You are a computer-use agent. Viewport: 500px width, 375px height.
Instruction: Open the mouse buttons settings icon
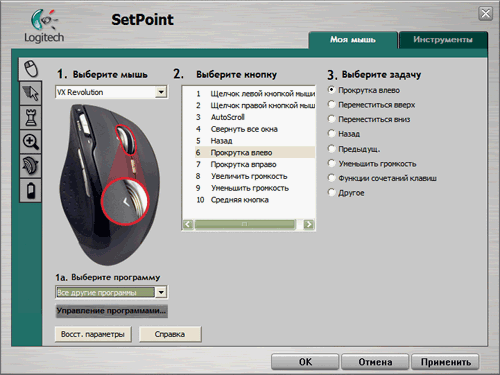[30, 69]
